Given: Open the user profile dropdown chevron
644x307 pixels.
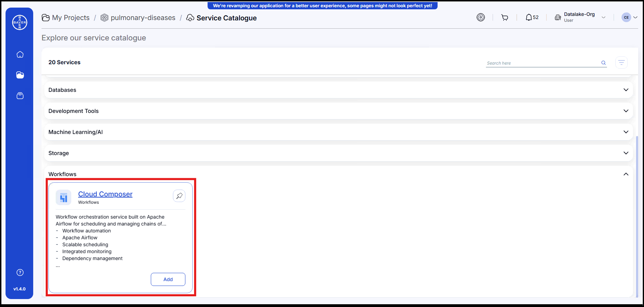Looking at the screenshot, I should click(635, 17).
